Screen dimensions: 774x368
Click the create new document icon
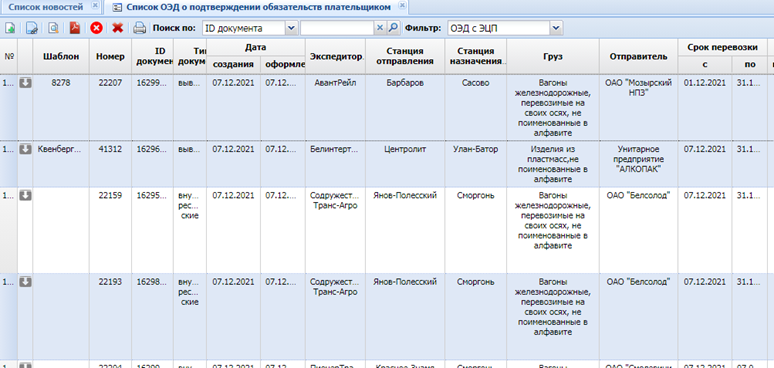tap(10, 28)
